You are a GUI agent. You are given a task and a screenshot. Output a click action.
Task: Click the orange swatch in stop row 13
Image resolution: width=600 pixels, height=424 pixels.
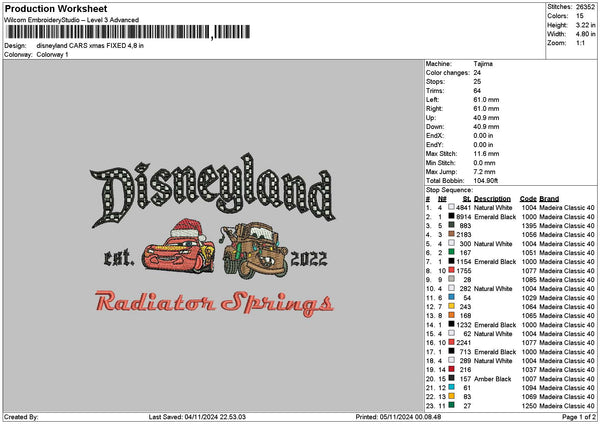(x=452, y=315)
